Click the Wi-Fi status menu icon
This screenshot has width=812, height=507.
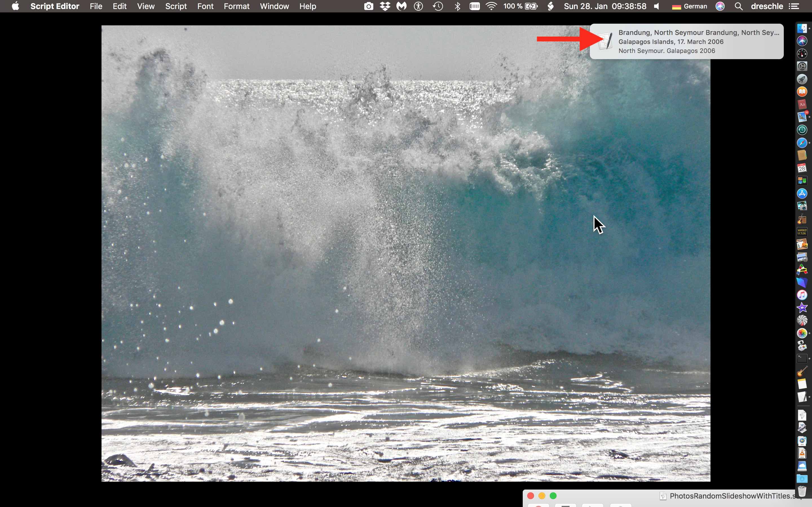(x=491, y=6)
